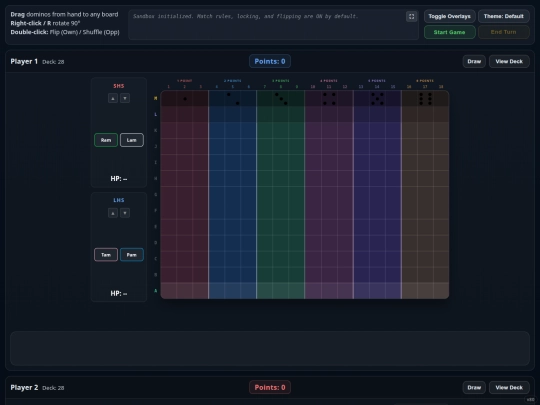The width and height of the screenshot is (540, 405).
Task: Expand the sandbox log panel
Action: coord(411,16)
